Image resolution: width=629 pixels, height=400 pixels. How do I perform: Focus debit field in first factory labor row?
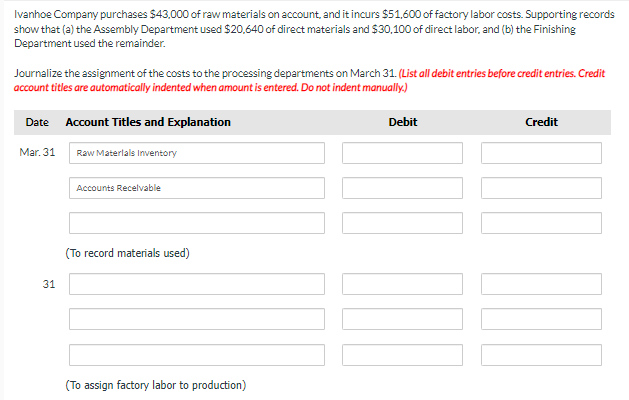pos(402,284)
